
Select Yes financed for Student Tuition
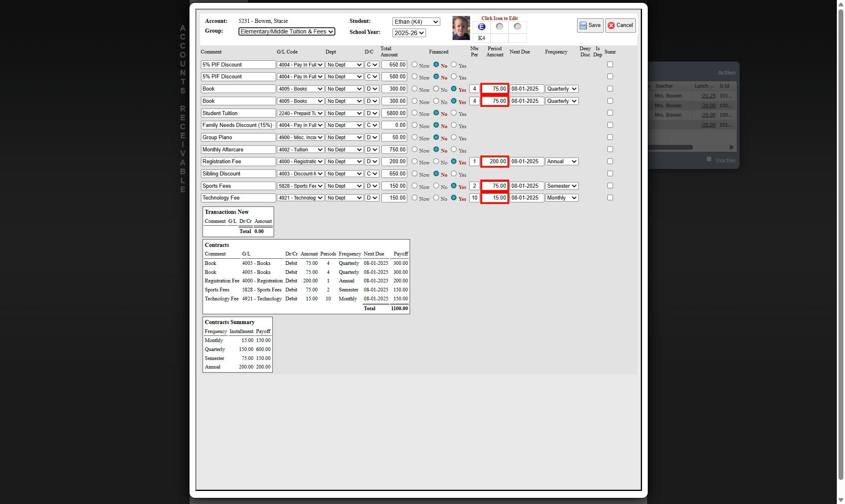pos(454,113)
